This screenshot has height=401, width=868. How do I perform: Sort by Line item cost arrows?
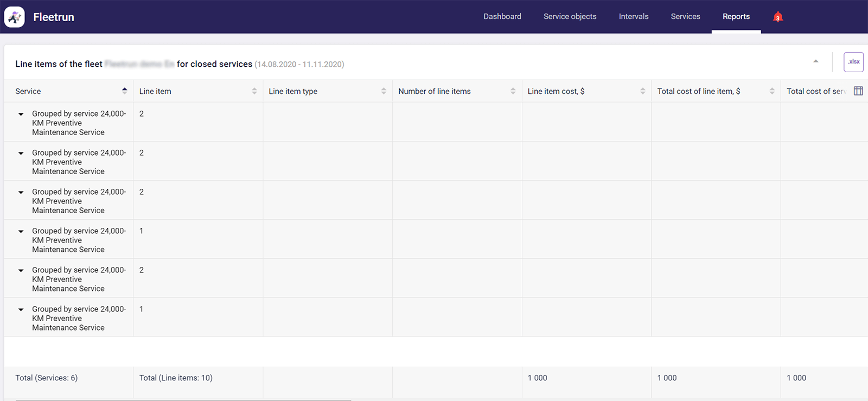click(642, 91)
